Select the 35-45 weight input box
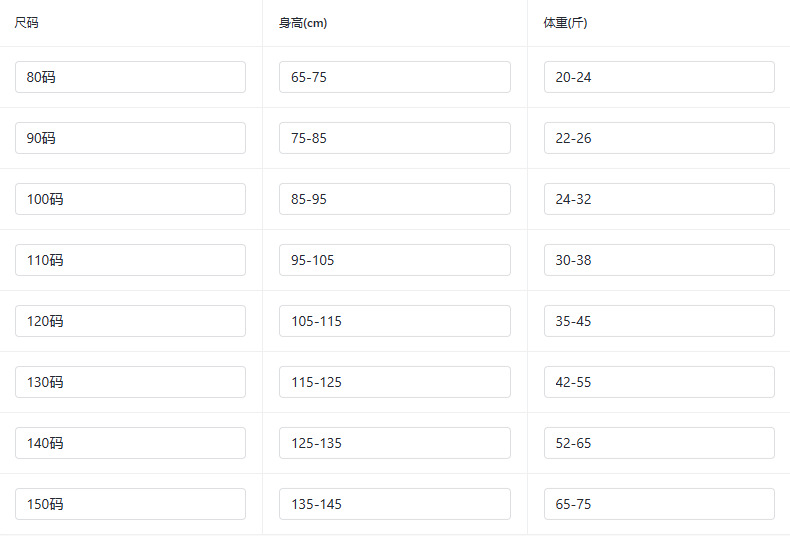Viewport: 790px width, 536px height. pos(659,321)
